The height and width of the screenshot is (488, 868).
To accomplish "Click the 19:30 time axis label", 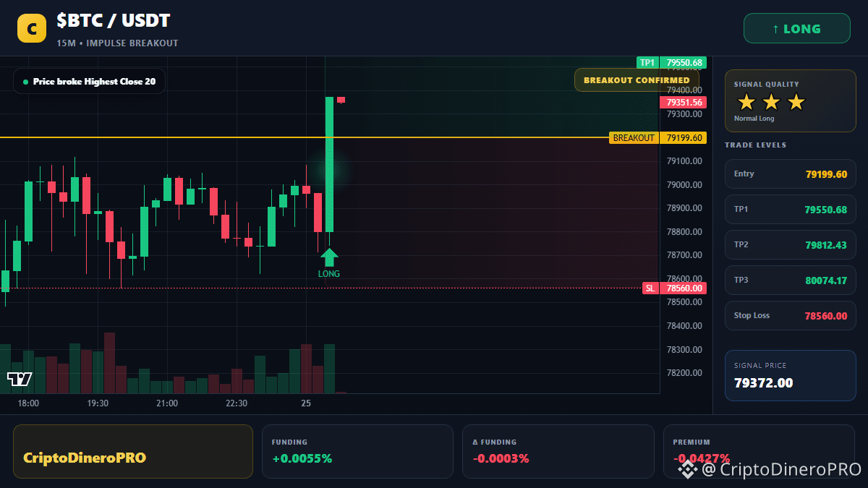I will (98, 403).
